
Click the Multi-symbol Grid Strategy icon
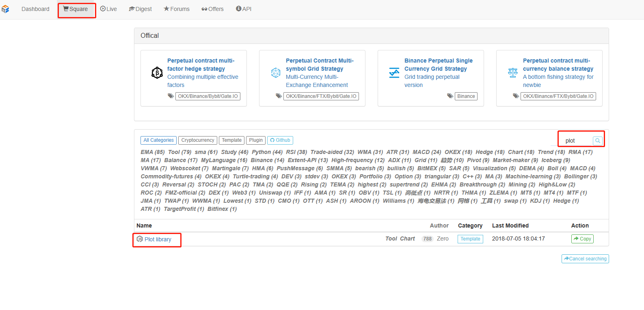coord(276,73)
